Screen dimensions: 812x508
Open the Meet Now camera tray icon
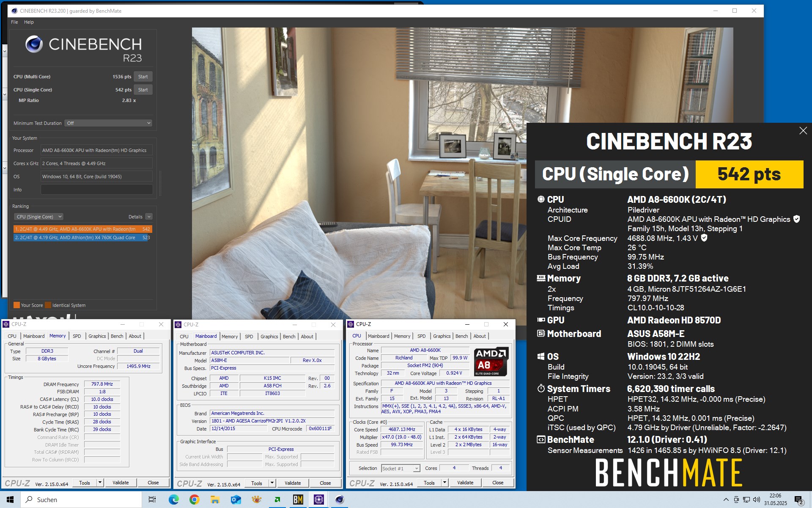(x=736, y=500)
